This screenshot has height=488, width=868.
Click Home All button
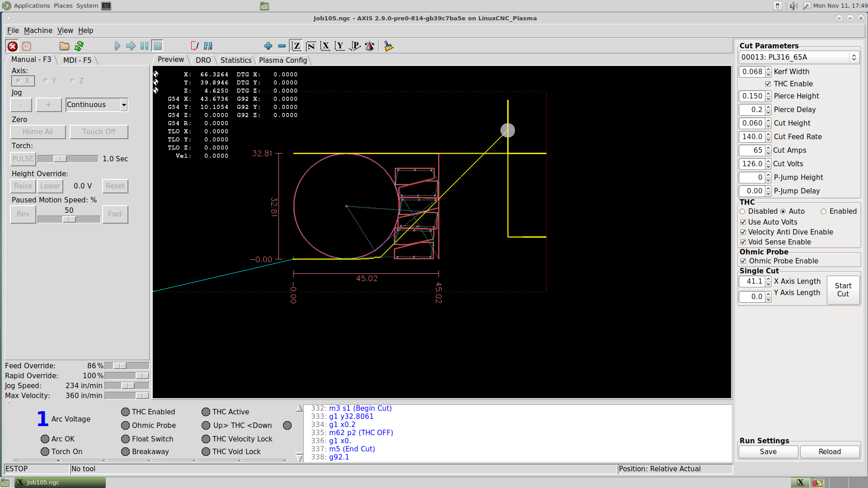pyautogui.click(x=38, y=132)
